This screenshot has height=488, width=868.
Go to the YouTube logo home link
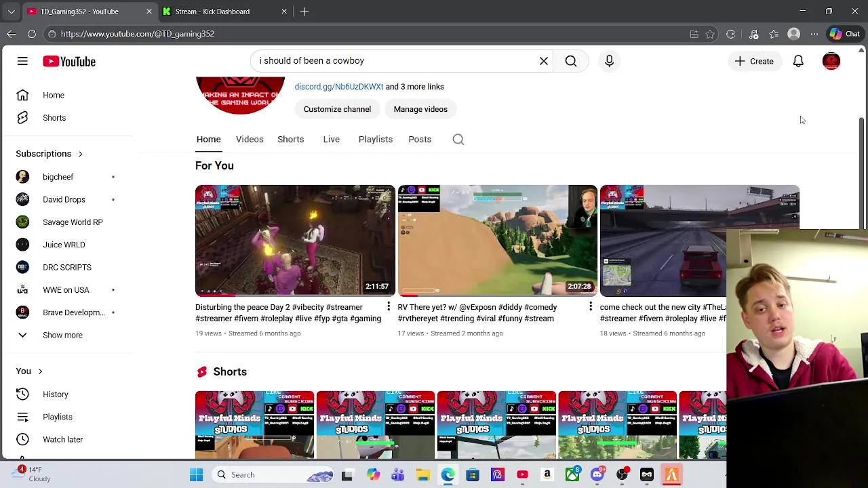pyautogui.click(x=69, y=61)
